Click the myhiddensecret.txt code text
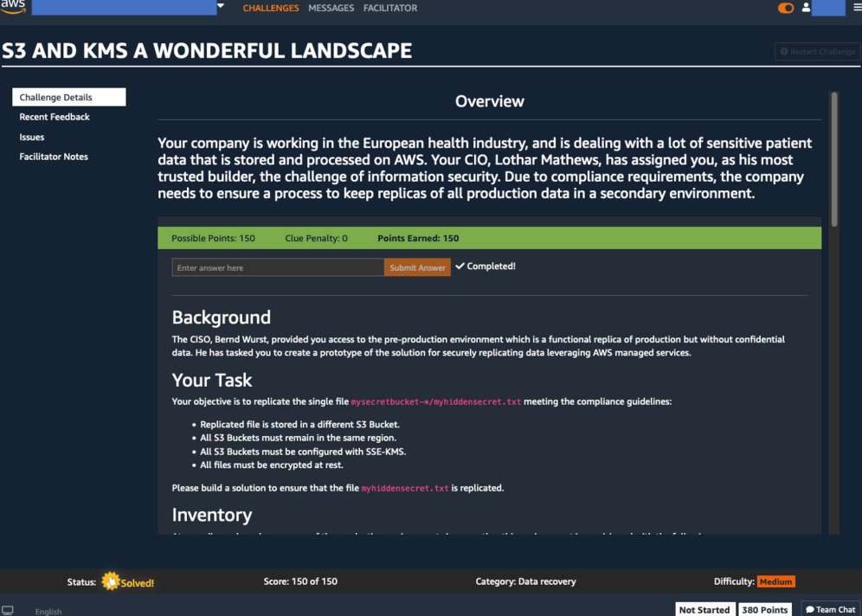Screen dimensions: 862x616 pyautogui.click(x=405, y=488)
